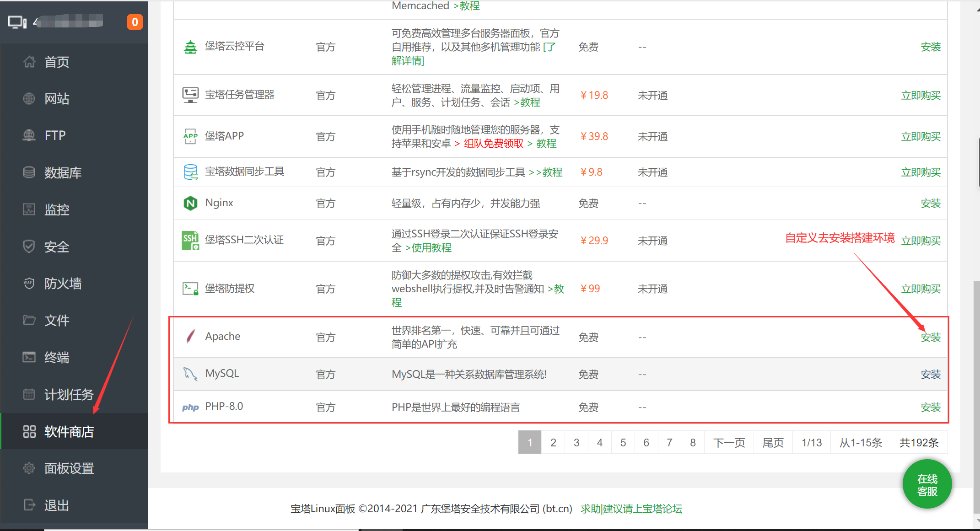
Task: Click the 防火墙 WAF icon
Action: click(x=29, y=283)
